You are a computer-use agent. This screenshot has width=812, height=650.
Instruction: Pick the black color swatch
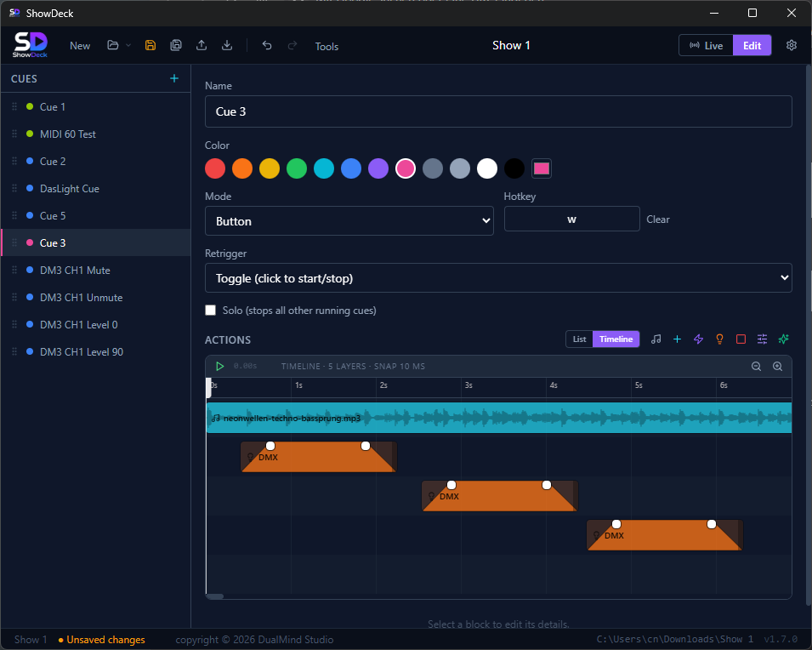(x=514, y=168)
